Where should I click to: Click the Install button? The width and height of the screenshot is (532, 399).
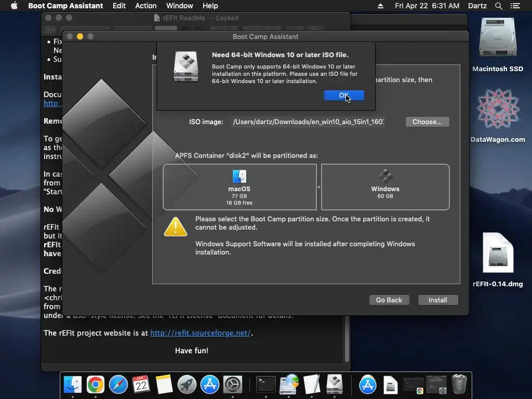(437, 300)
